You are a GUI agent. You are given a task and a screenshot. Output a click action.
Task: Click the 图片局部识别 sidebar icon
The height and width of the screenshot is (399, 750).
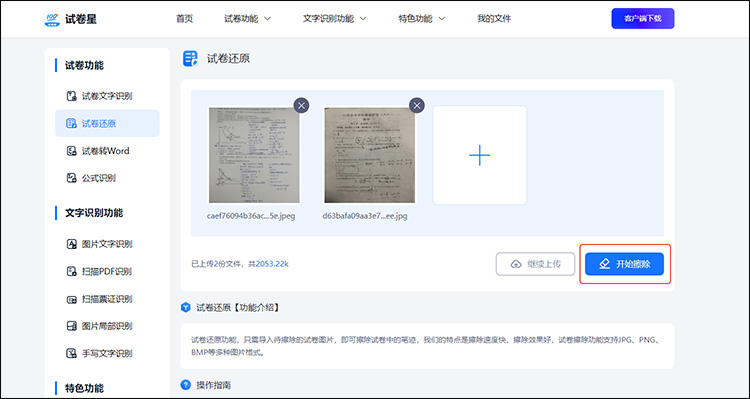pos(71,326)
